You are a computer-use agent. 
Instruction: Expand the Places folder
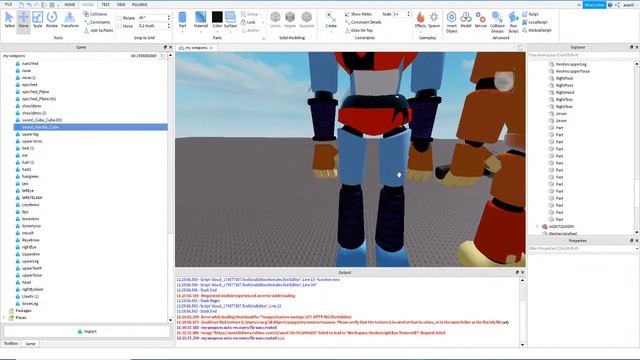coord(4,318)
